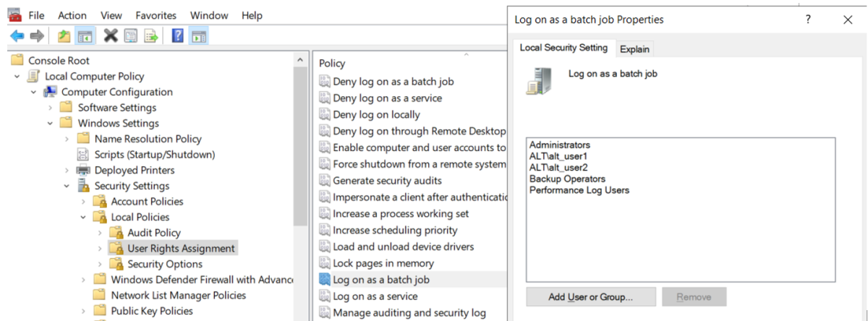The width and height of the screenshot is (868, 321).
Task: Collapse the Local Policies tree node
Action: (83, 217)
